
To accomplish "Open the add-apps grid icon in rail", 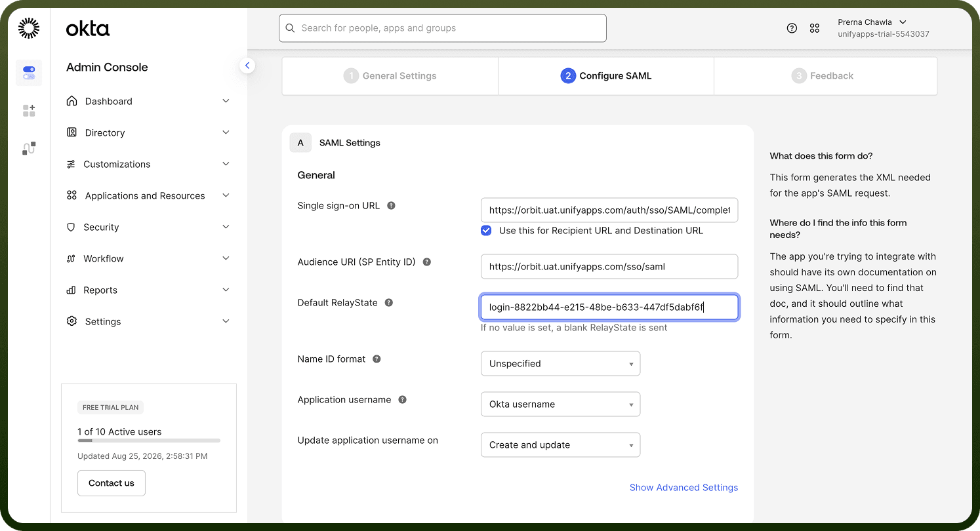I will pyautogui.click(x=29, y=111).
